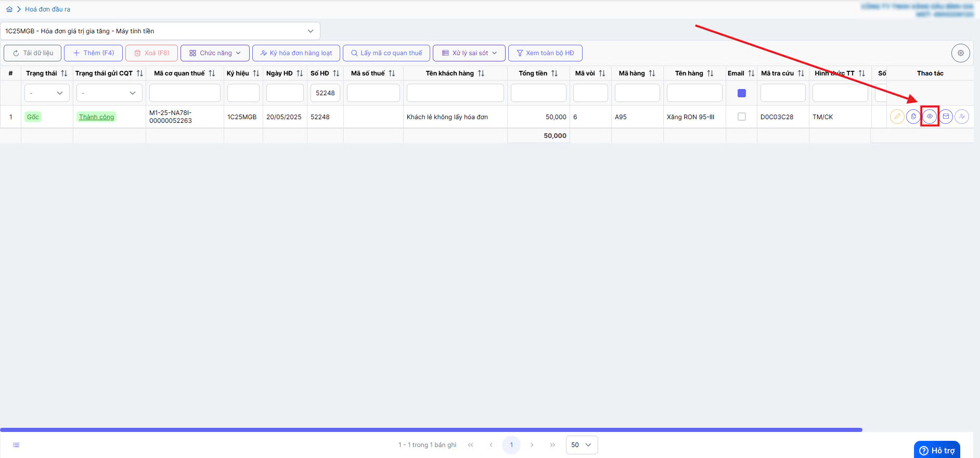
Task: Go to first page of records
Action: [x=471, y=445]
